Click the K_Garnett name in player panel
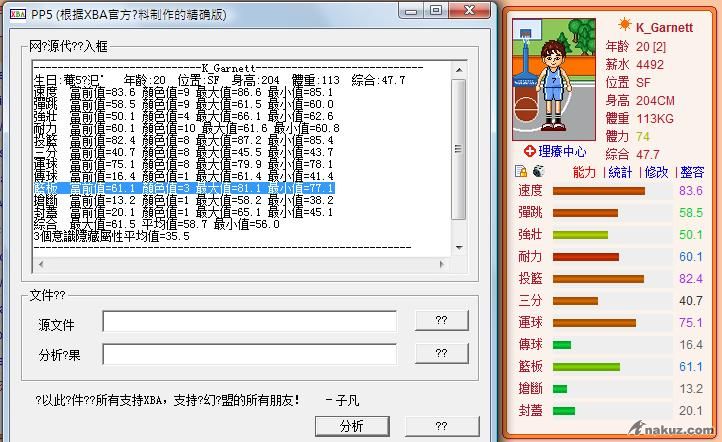The width and height of the screenshot is (722, 442). click(664, 28)
